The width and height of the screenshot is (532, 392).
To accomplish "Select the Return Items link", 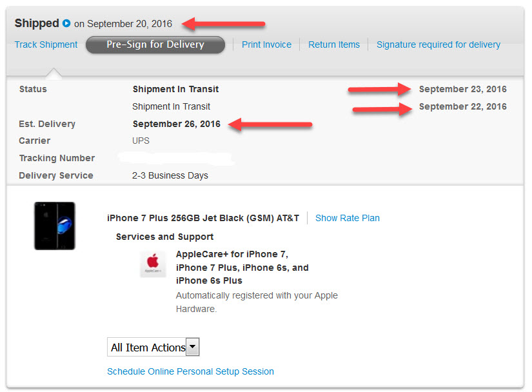I will [x=334, y=44].
